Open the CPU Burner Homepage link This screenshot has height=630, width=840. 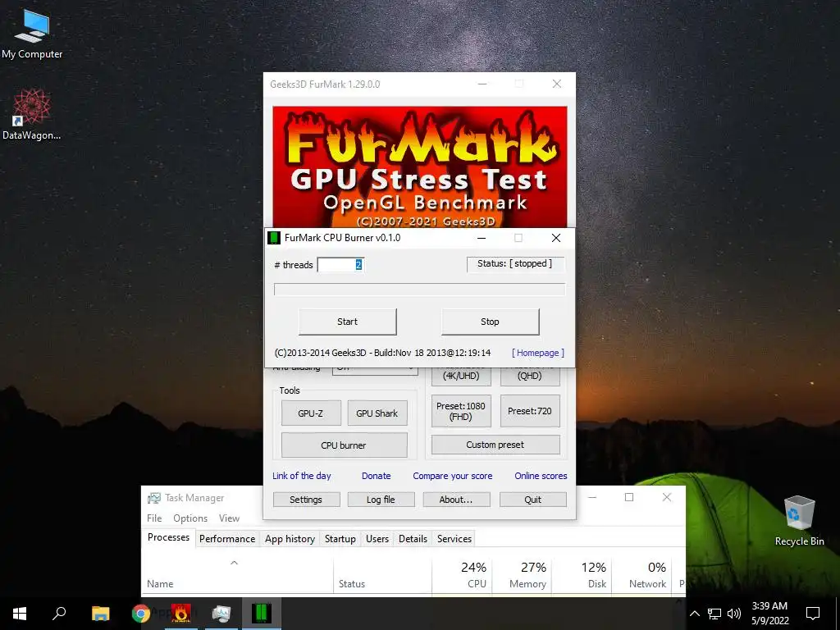(538, 353)
